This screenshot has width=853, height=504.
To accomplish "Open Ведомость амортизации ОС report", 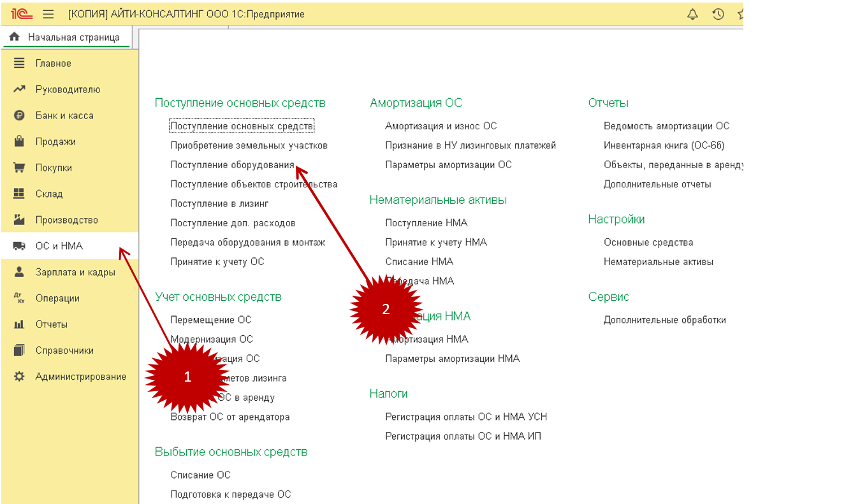I will (x=667, y=126).
